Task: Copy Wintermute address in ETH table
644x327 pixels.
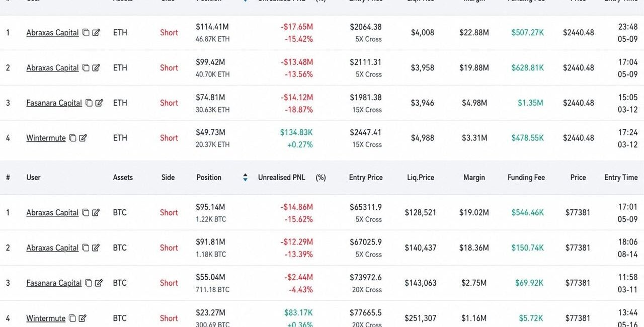Action: point(72,138)
